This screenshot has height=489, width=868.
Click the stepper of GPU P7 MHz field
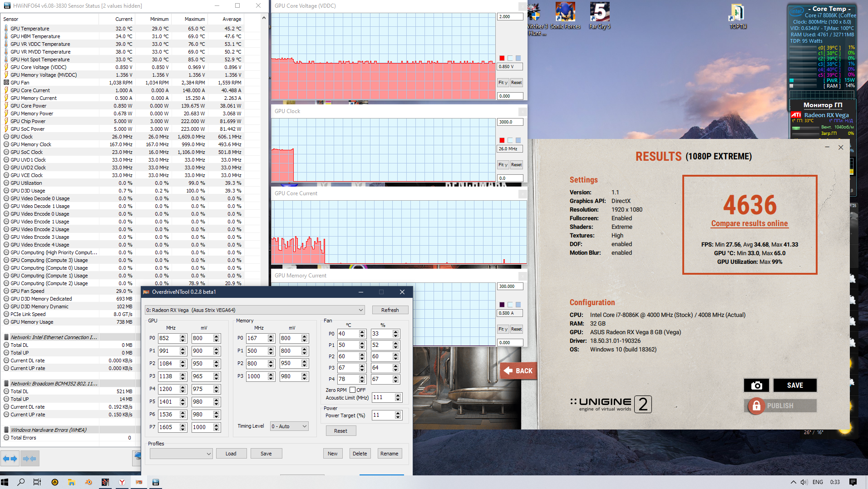pyautogui.click(x=183, y=427)
